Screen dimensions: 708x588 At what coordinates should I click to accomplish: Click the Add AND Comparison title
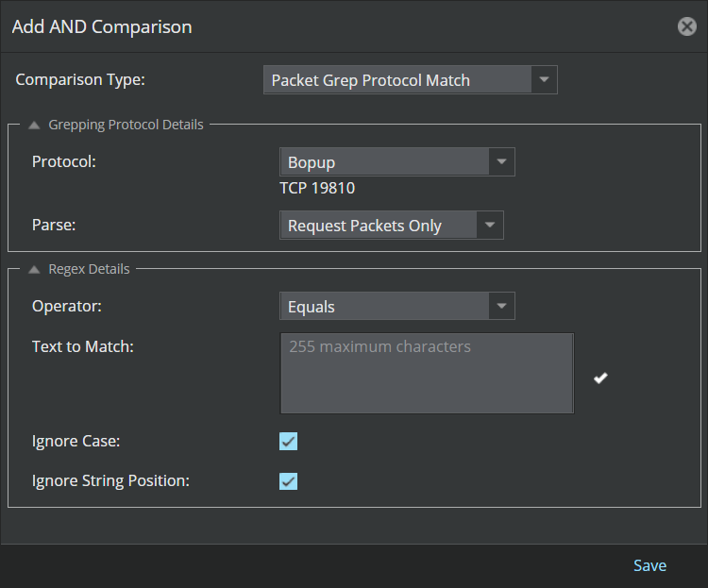pyautogui.click(x=102, y=26)
